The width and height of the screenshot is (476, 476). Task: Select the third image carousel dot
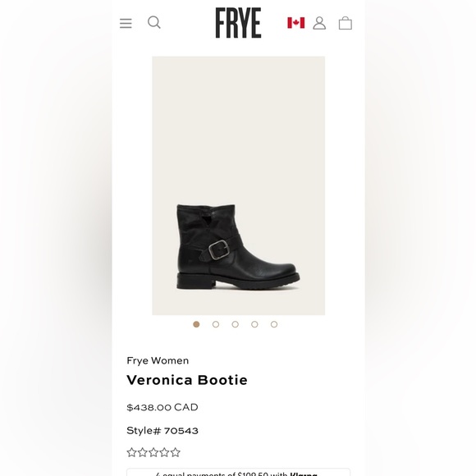[236, 324]
